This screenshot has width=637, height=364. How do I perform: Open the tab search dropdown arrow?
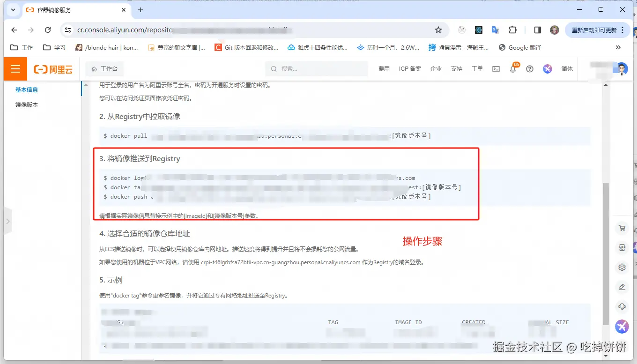pyautogui.click(x=13, y=9)
